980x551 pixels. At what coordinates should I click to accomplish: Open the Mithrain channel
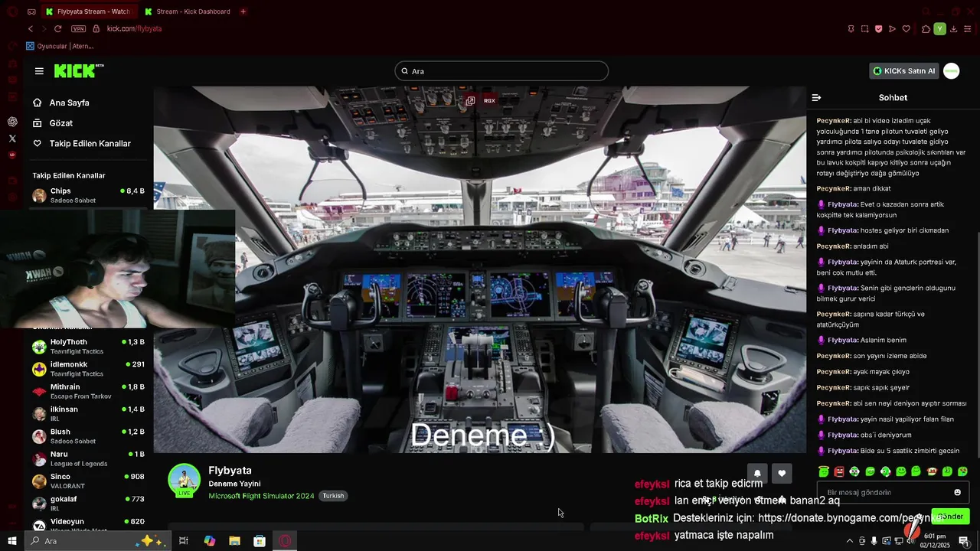[x=88, y=391]
